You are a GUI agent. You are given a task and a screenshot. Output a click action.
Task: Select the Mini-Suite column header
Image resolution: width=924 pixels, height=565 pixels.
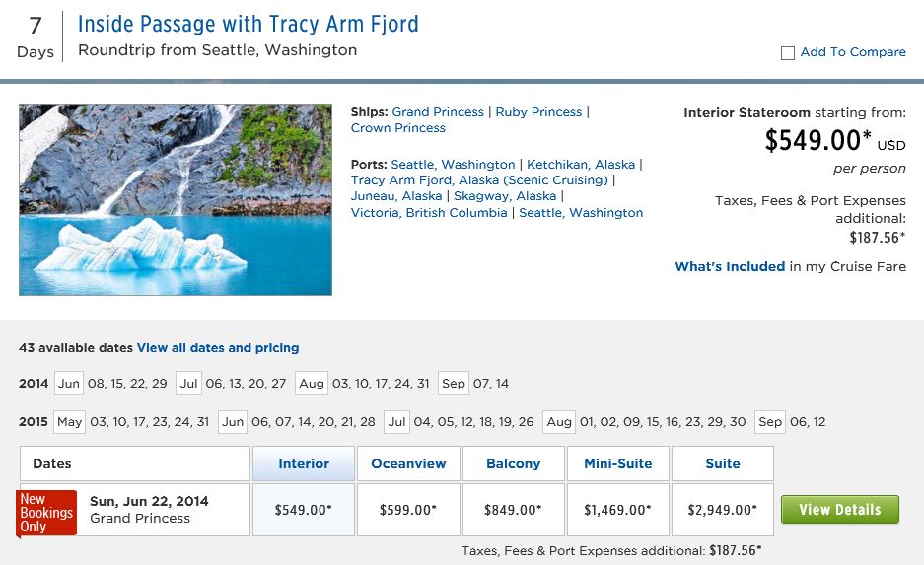pos(617,463)
